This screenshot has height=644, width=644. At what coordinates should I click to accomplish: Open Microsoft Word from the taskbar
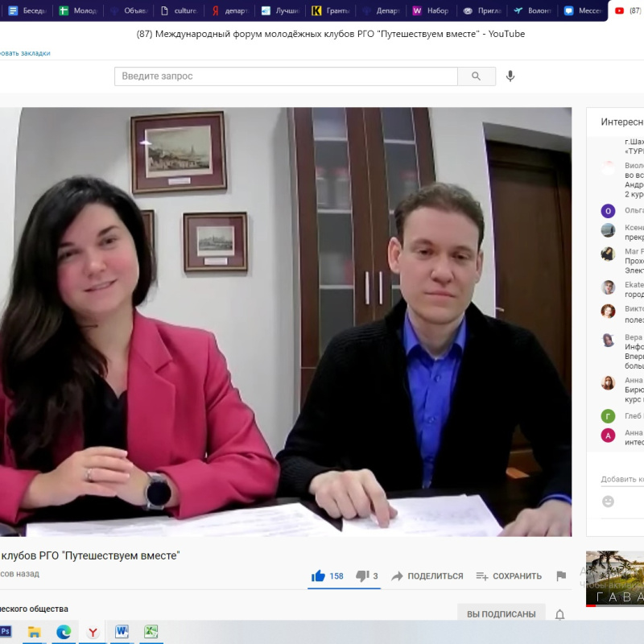coord(122,632)
